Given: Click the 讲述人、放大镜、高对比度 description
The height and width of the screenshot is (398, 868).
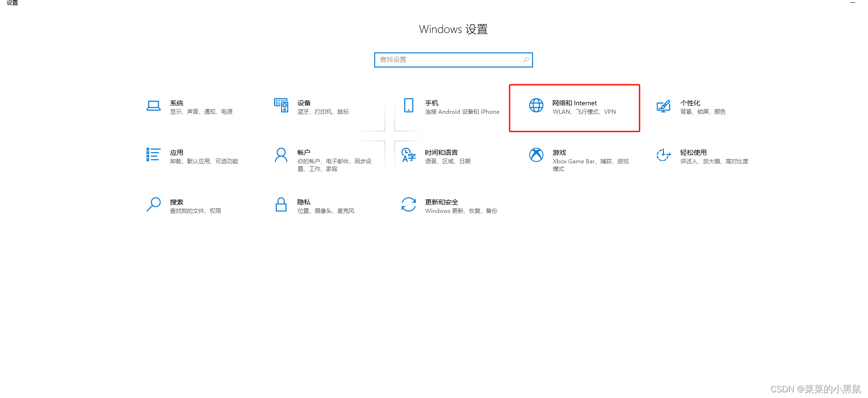Looking at the screenshot, I should click(x=714, y=161).
